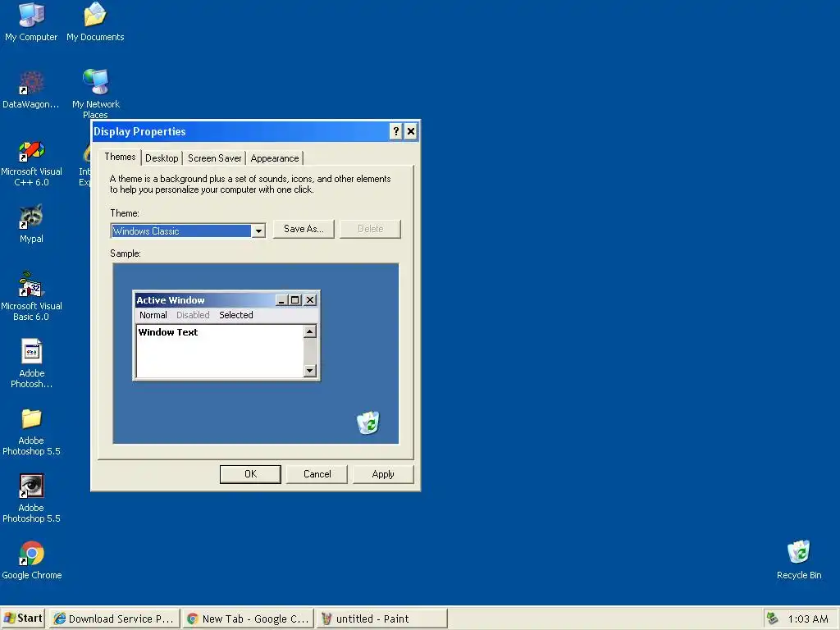Click the Recycle Bin in the theme sample
This screenshot has width=840, height=630.
tap(368, 422)
